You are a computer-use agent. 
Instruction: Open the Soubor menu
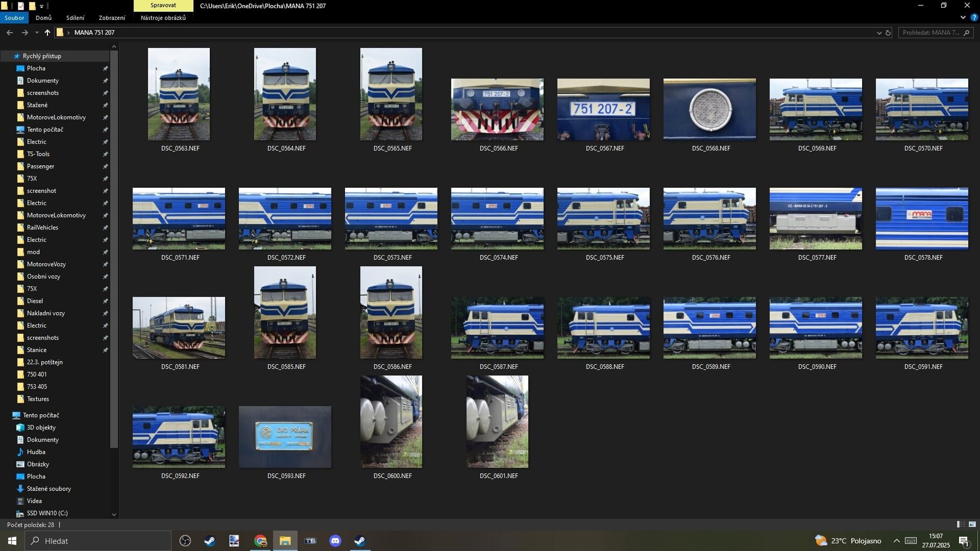14,18
